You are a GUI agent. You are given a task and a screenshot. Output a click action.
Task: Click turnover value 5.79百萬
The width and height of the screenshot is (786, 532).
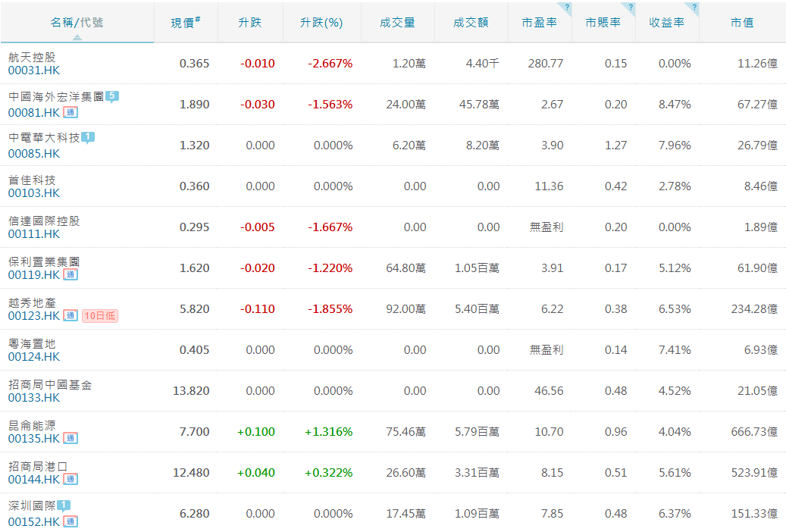click(x=477, y=432)
